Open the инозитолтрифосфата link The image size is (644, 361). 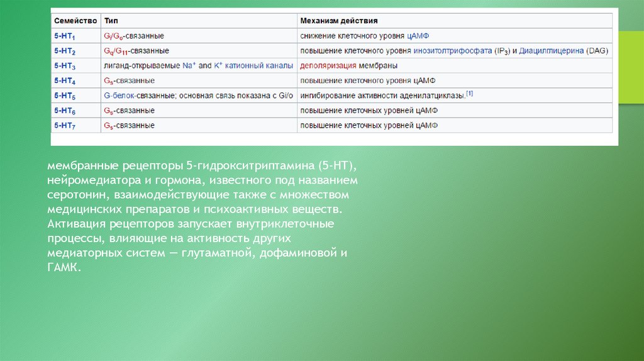click(450, 50)
